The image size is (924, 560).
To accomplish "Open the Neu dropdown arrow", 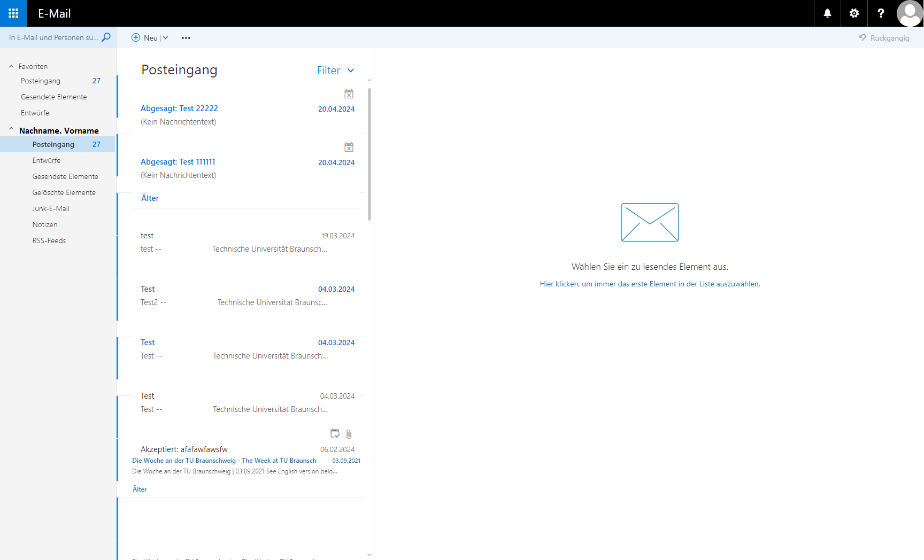I will tap(166, 37).
